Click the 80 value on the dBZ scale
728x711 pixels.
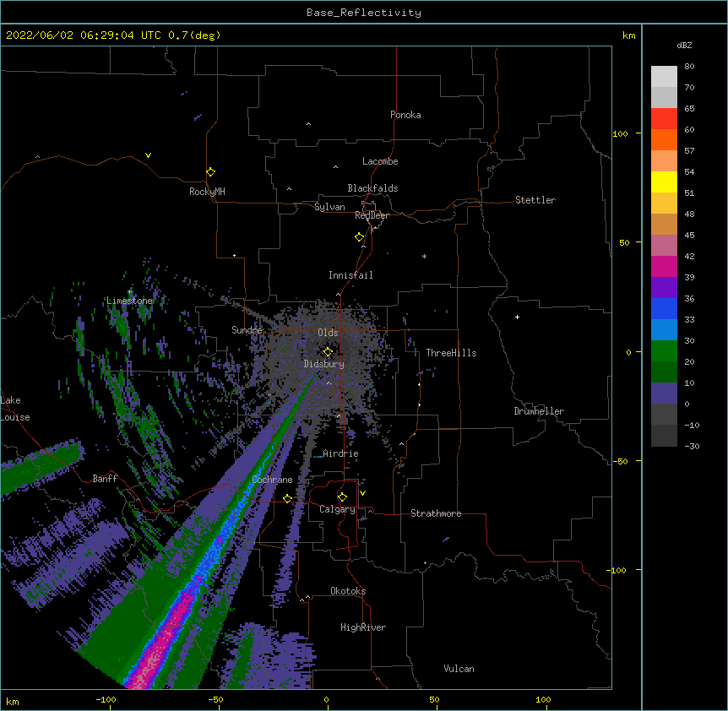tap(689, 67)
